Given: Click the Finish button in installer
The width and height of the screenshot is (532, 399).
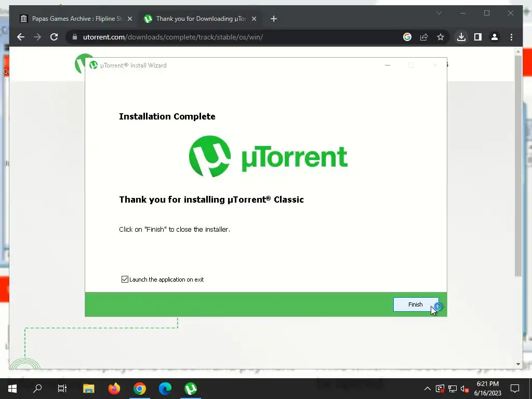Looking at the screenshot, I should point(416,304).
